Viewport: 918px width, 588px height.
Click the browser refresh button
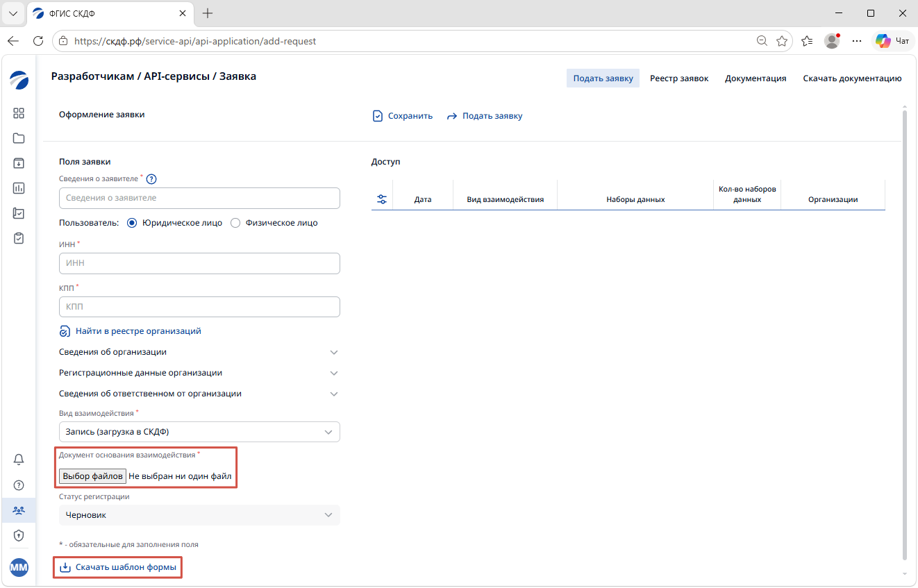point(38,41)
